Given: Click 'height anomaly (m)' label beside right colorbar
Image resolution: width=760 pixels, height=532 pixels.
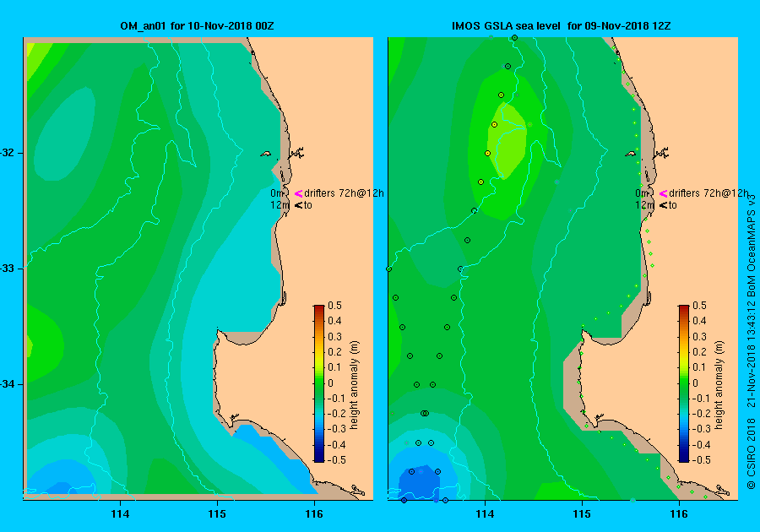Looking at the screenshot, I should tap(719, 385).
